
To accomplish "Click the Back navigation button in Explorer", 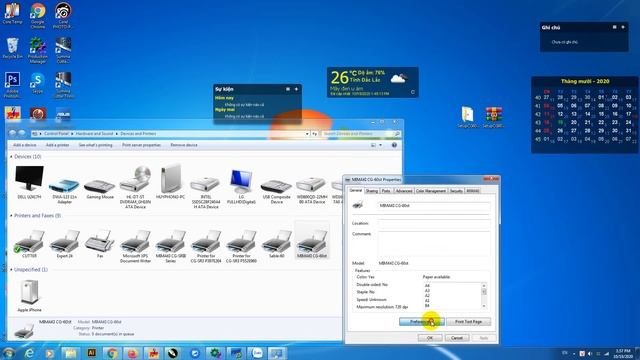I will pos(12,133).
